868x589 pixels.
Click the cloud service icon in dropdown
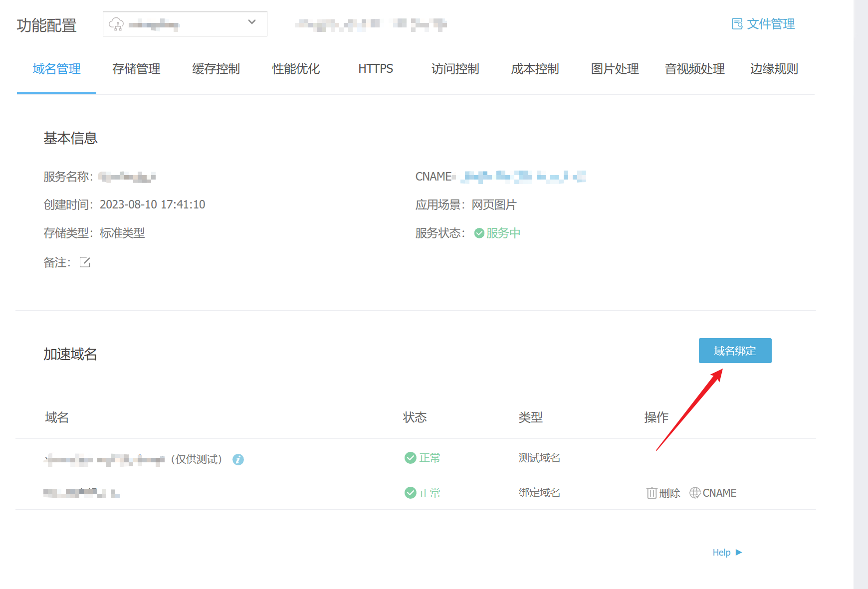(116, 24)
